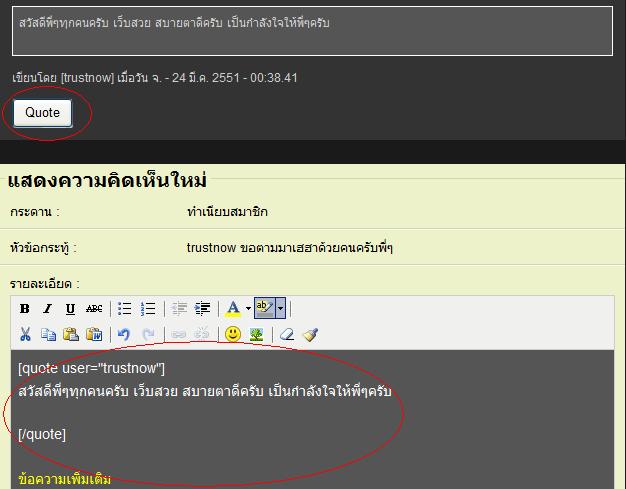The height and width of the screenshot is (489, 626).
Task: Copy selection icon
Action: [x=48, y=334]
